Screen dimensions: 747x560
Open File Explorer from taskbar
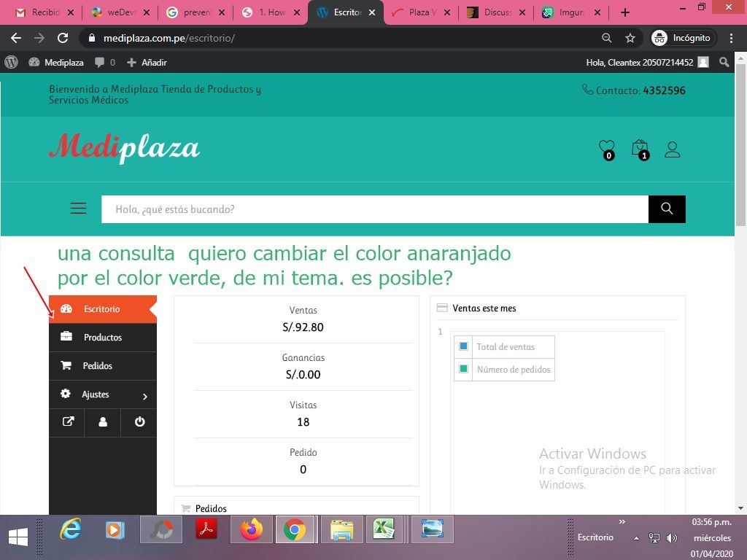[x=341, y=529]
